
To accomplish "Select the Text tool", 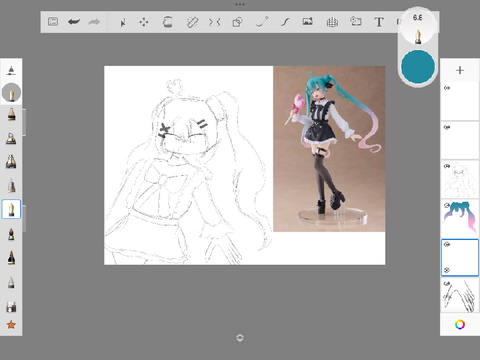I will (379, 22).
